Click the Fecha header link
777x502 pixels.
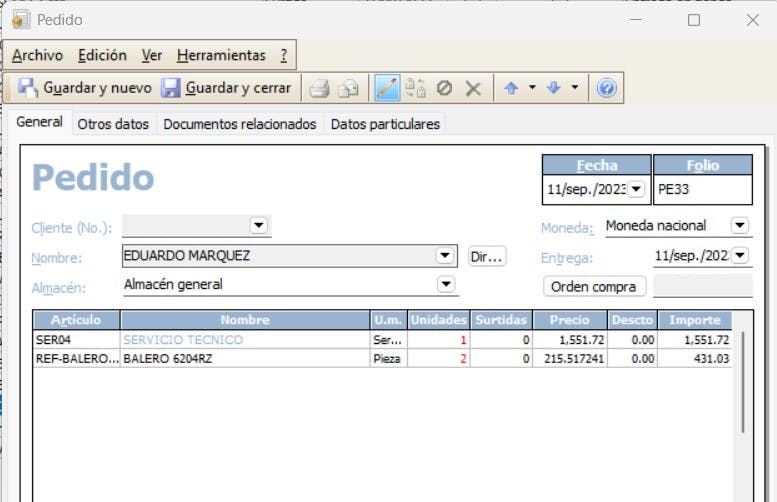point(597,166)
